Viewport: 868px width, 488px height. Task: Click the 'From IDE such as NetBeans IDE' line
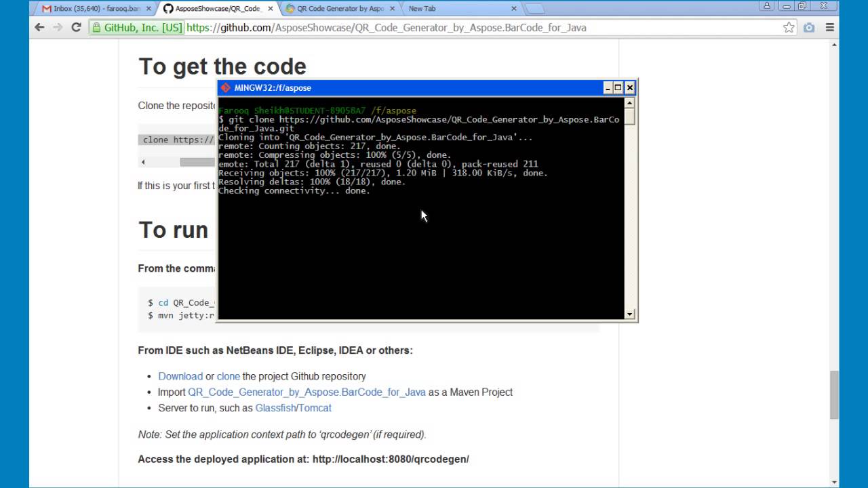coord(275,350)
